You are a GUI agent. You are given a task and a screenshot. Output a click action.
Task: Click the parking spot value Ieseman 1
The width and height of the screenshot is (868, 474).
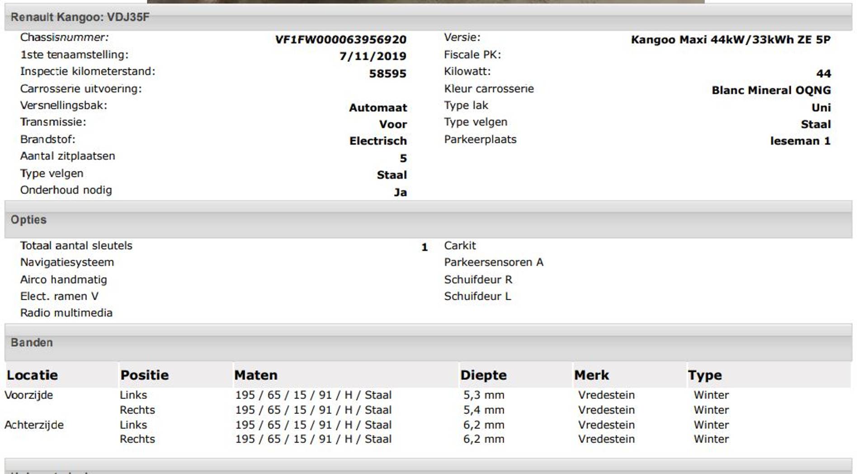(800, 141)
